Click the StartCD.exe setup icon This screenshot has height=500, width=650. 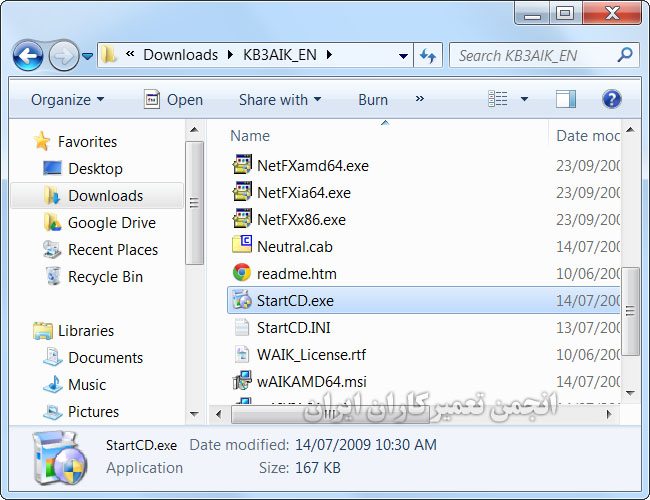click(x=242, y=300)
